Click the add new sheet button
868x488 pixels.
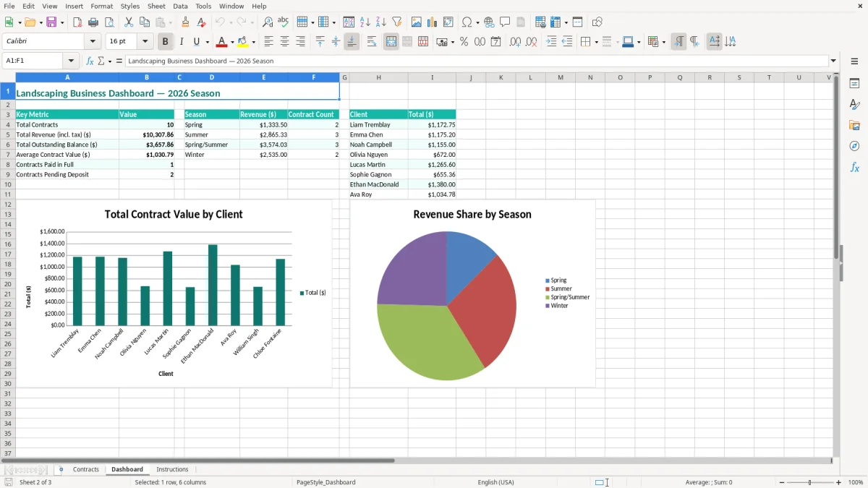point(61,469)
